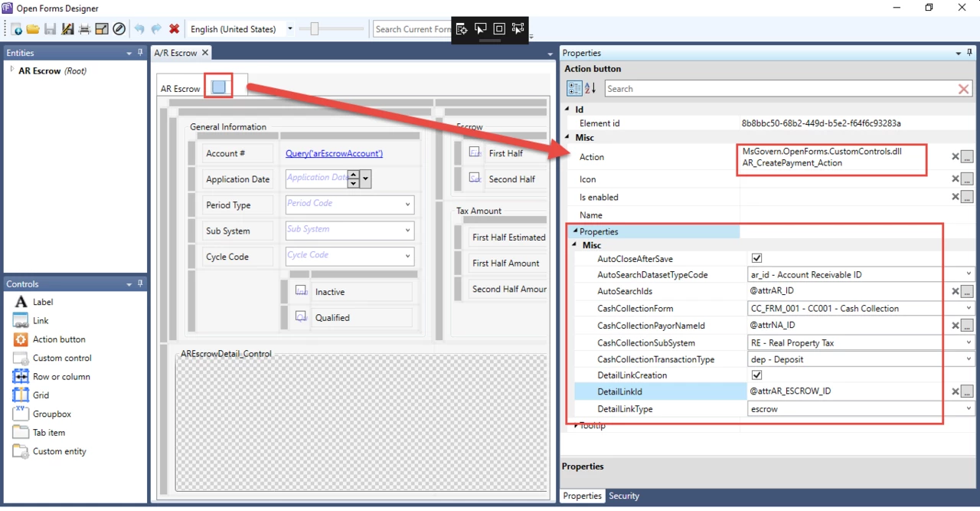Click the Open folder toolbar icon

tap(32, 29)
